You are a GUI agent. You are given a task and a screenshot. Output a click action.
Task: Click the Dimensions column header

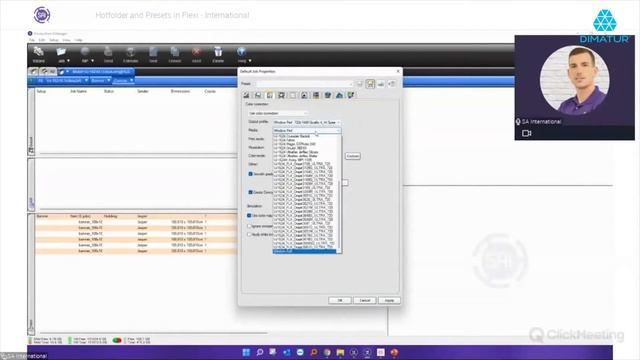(180, 91)
